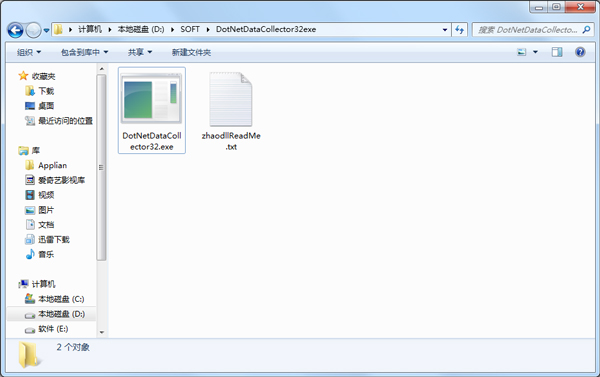Click the sidebar scroll down arrow
Viewport: 600px width, 377px height.
(101, 332)
